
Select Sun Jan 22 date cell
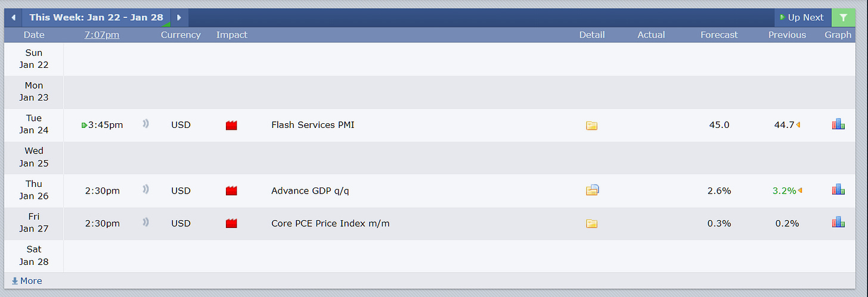pos(34,59)
